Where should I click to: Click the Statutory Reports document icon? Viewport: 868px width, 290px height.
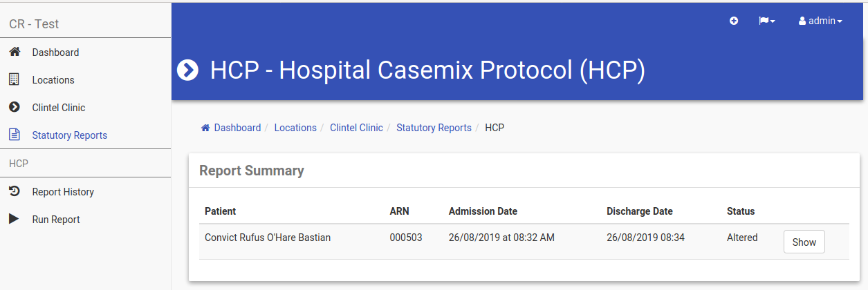tap(14, 135)
